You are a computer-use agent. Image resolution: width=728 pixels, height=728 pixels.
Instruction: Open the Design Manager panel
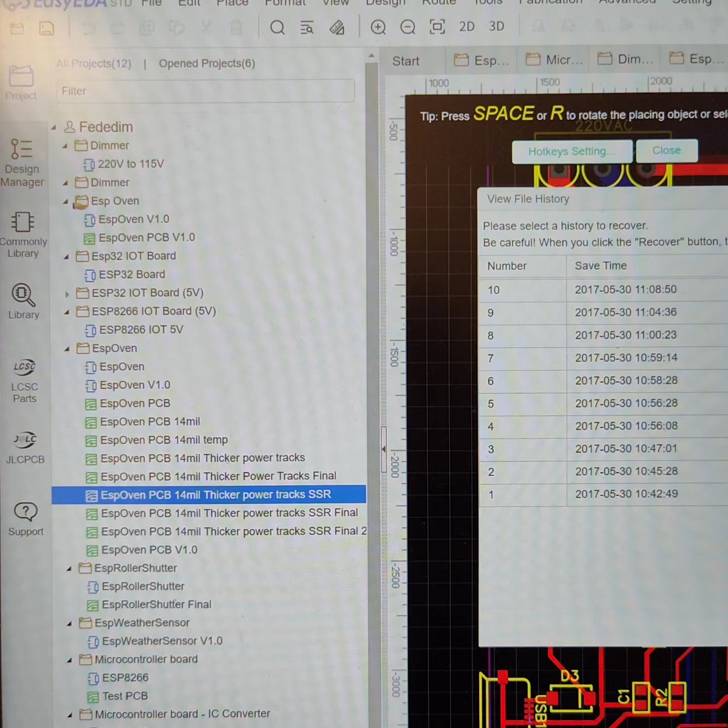tap(22, 163)
